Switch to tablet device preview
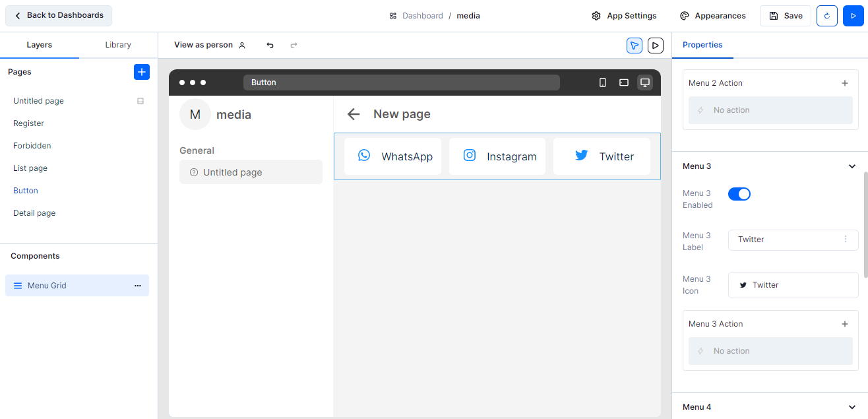Image resolution: width=868 pixels, height=419 pixels. (x=623, y=82)
